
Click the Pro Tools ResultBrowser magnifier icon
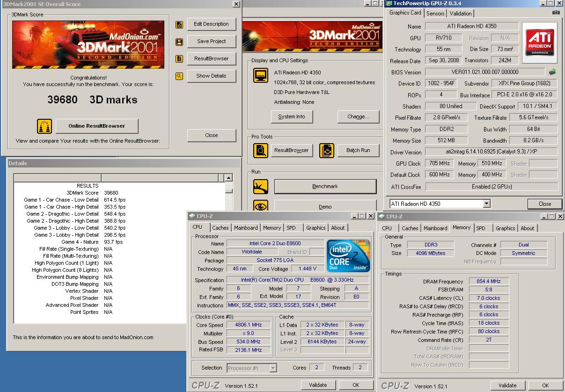(261, 151)
